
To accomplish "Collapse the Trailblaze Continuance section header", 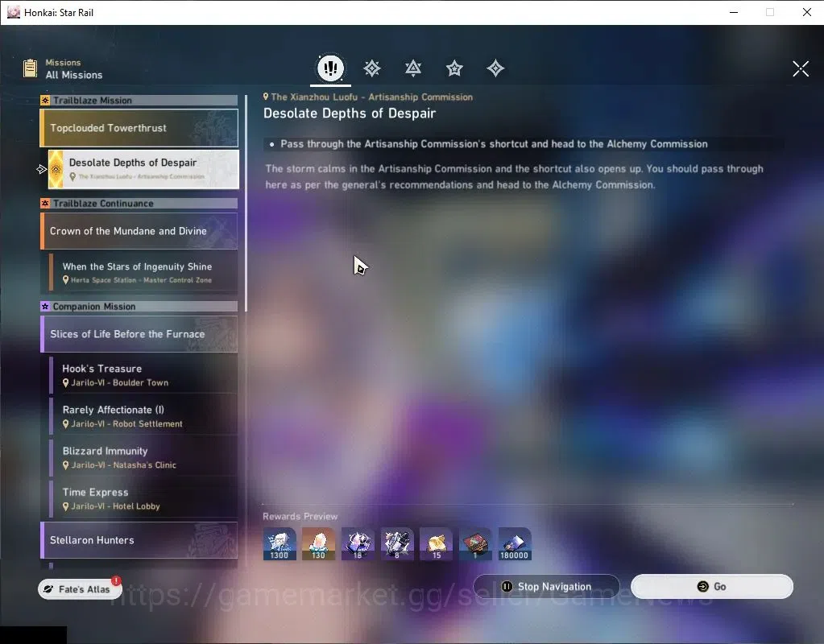I will point(139,204).
